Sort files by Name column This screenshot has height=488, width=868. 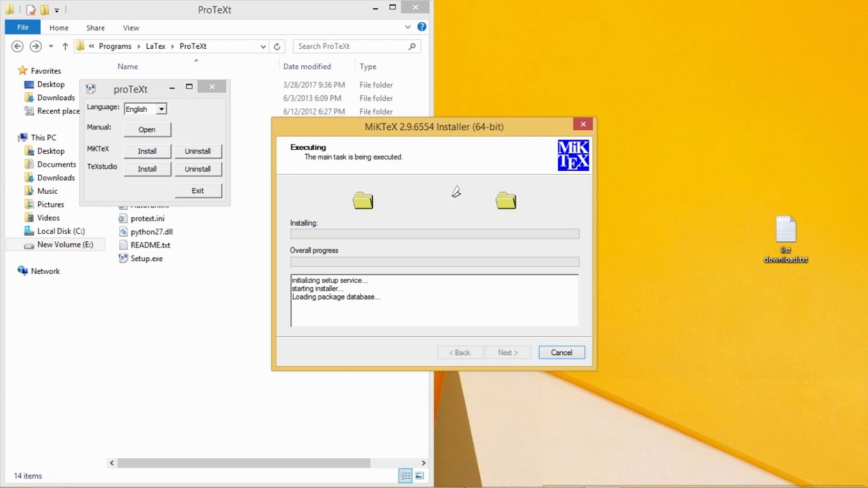[127, 66]
